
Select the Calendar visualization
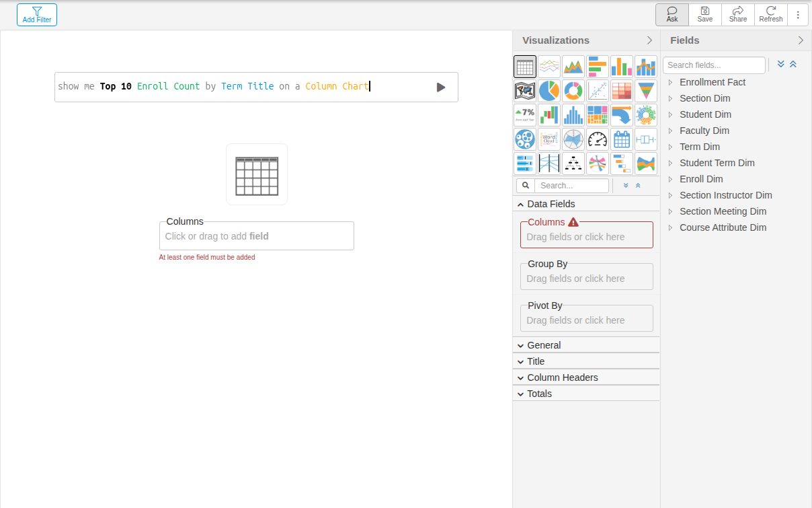[x=622, y=139]
